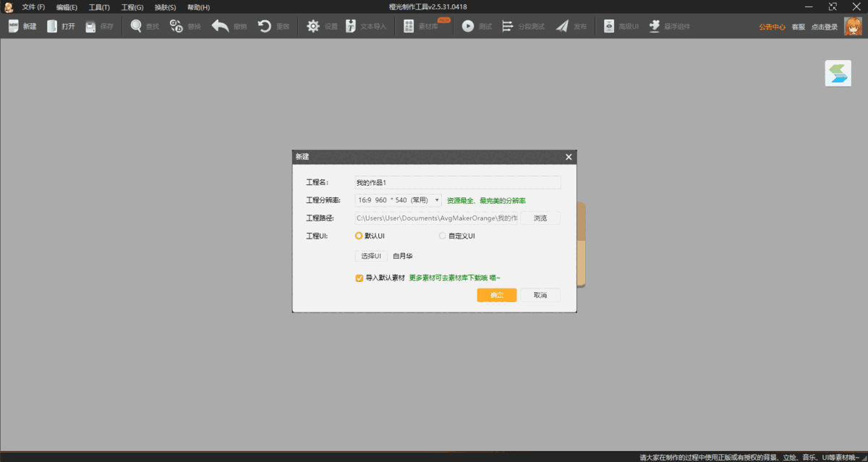Click the 工程名 project name input field
Screen dimensions: 868x462
pyautogui.click(x=457, y=181)
